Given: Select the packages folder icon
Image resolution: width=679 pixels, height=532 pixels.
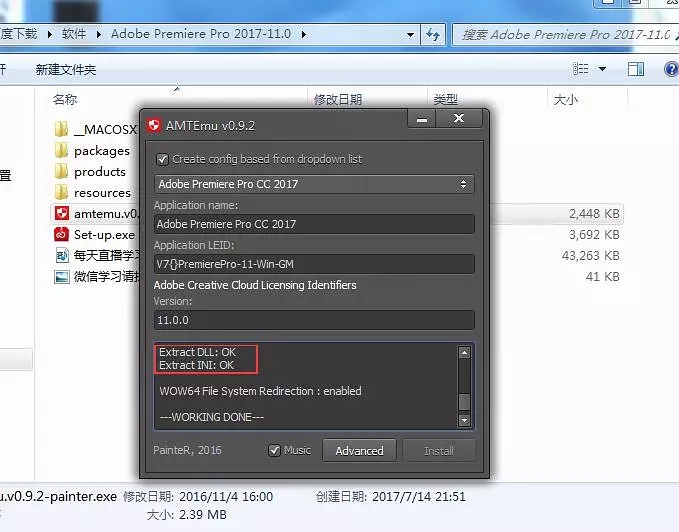Looking at the screenshot, I should pyautogui.click(x=61, y=150).
